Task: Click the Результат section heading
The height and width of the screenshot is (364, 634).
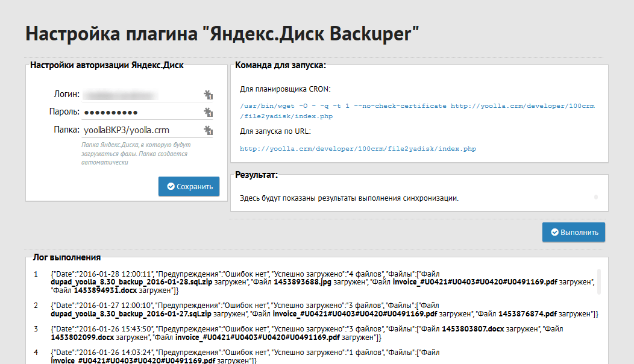Action: (256, 175)
